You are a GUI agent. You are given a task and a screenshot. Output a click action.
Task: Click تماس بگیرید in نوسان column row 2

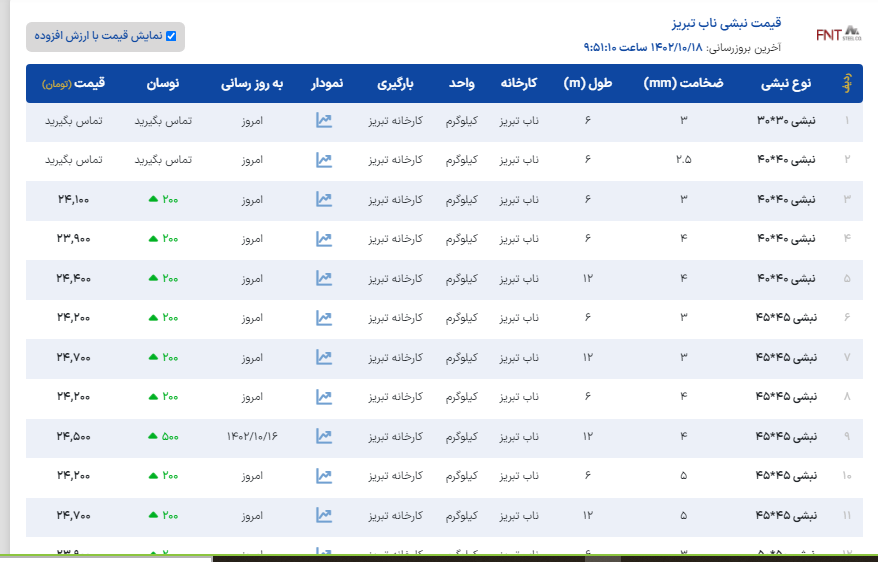coord(162,160)
